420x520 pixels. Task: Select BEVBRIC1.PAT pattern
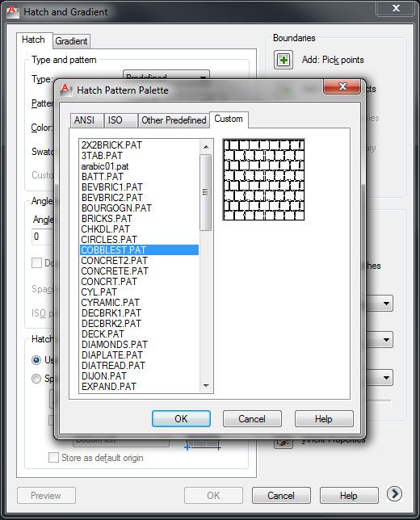pos(140,187)
